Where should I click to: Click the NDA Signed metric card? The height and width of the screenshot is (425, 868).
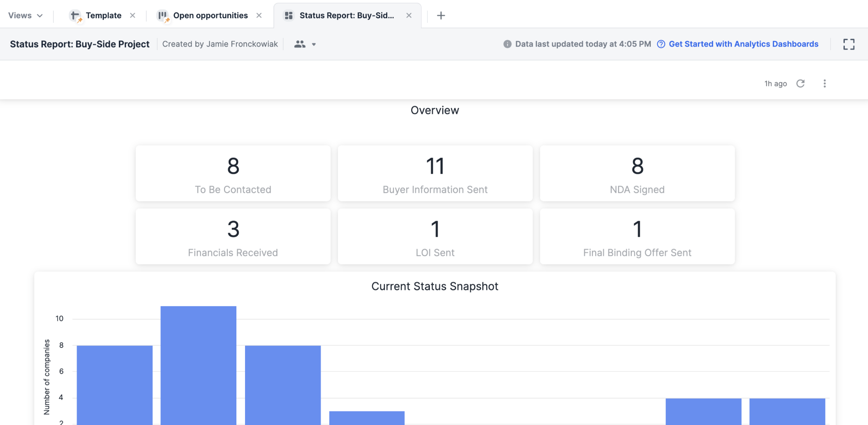tap(636, 173)
